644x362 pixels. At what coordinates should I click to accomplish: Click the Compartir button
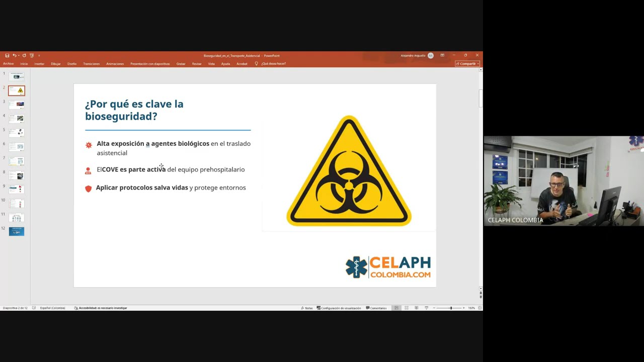(x=467, y=64)
